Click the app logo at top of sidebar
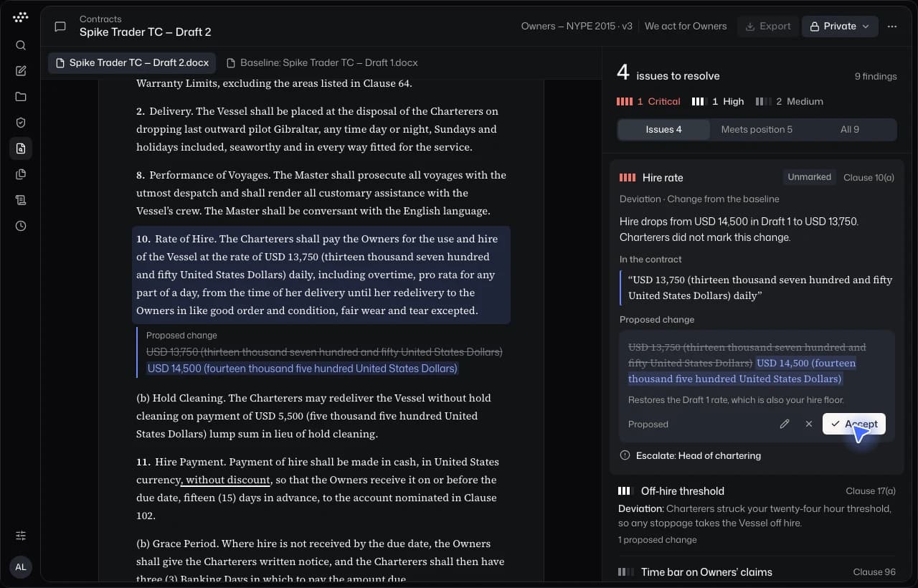The height and width of the screenshot is (588, 918). coord(21,17)
